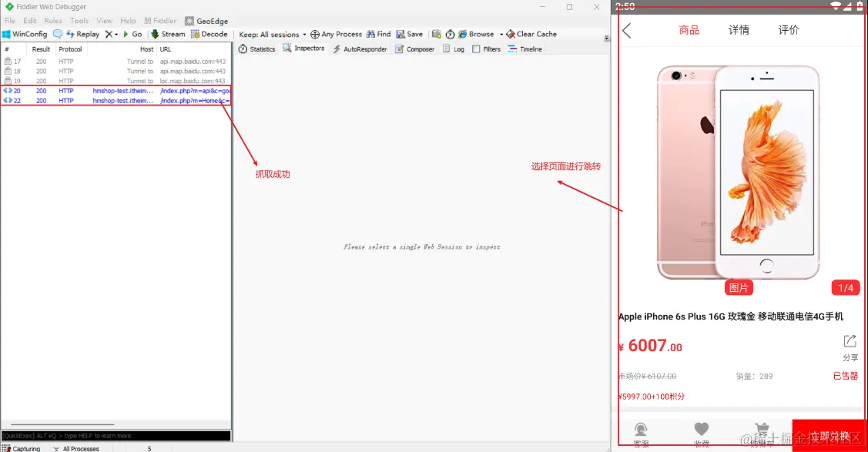The width and height of the screenshot is (868, 452).
Task: Click the timer stopwatch icon
Action: (x=450, y=35)
